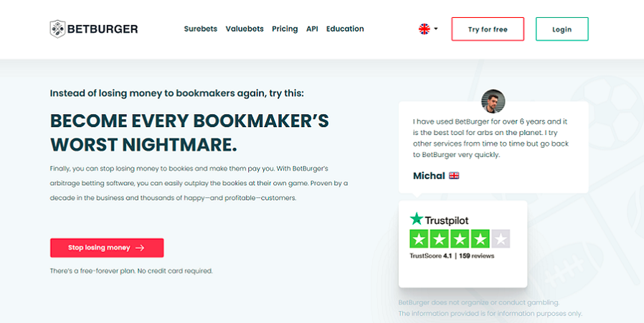This screenshot has height=323, width=644.
Task: Open the Valuebets menu item
Action: click(245, 29)
